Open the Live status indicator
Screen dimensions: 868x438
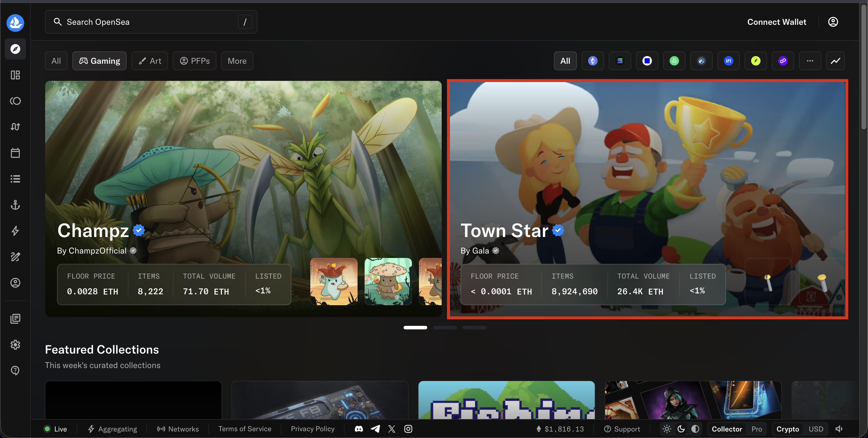[x=56, y=429]
